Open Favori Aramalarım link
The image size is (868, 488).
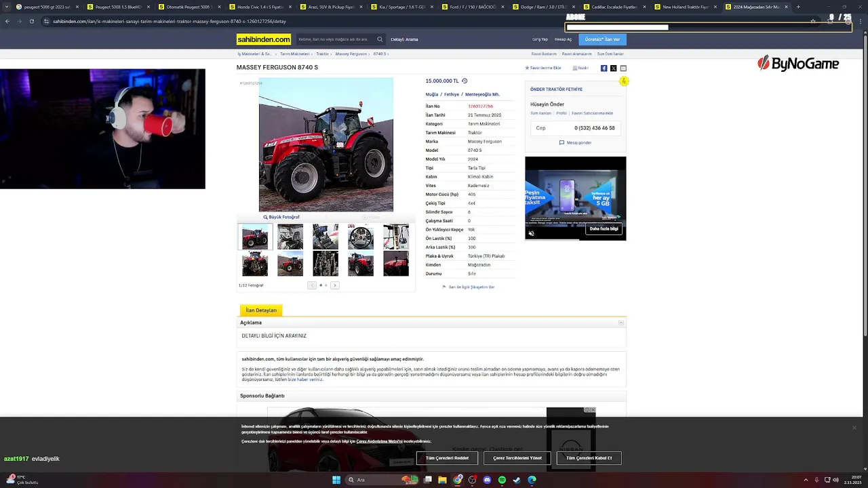576,54
